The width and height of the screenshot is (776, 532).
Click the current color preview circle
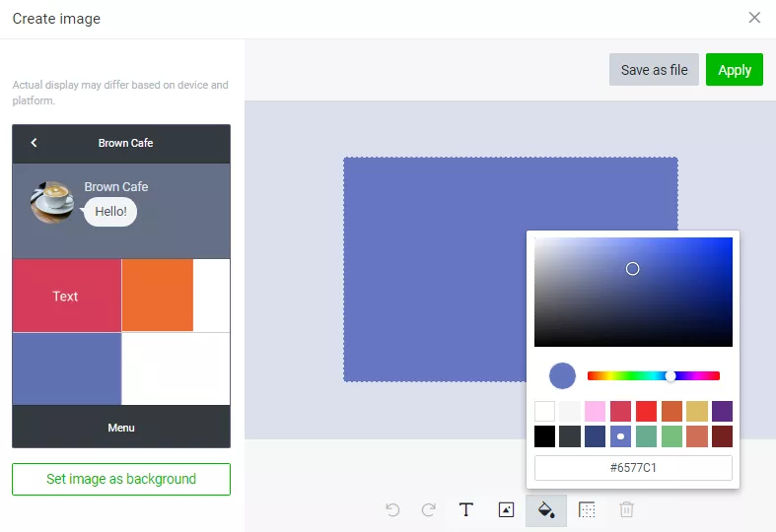pos(562,375)
